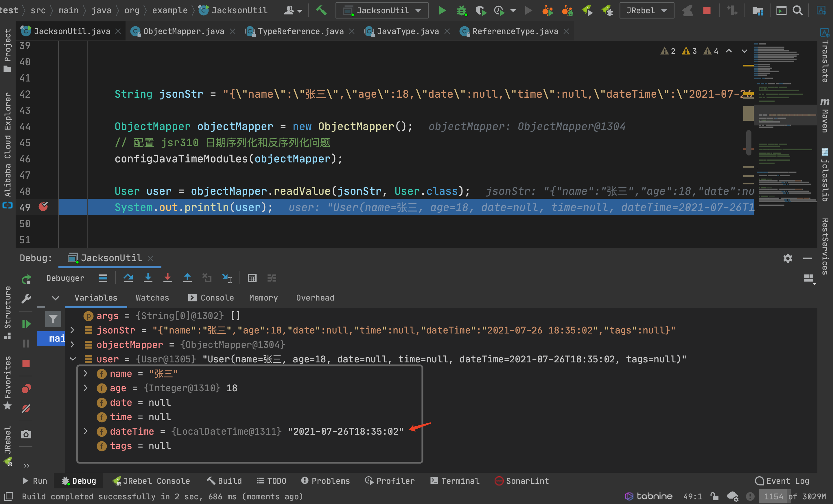Viewport: 833px width, 504px height.
Task: Click the camera thread dump icon
Action: tap(26, 434)
